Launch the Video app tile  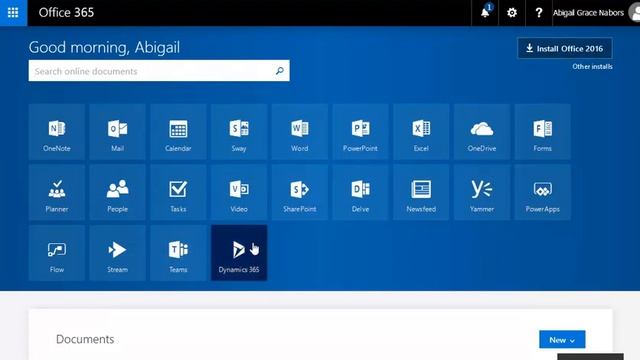click(239, 193)
